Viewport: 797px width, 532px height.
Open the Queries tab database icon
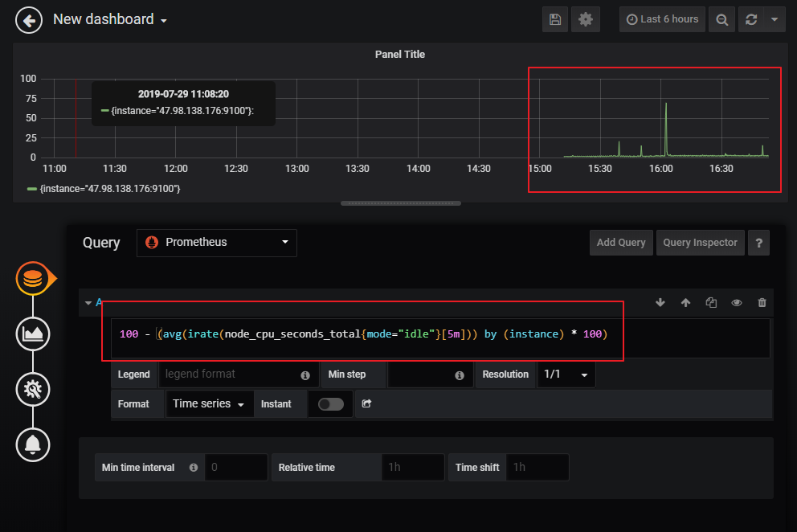tap(33, 279)
